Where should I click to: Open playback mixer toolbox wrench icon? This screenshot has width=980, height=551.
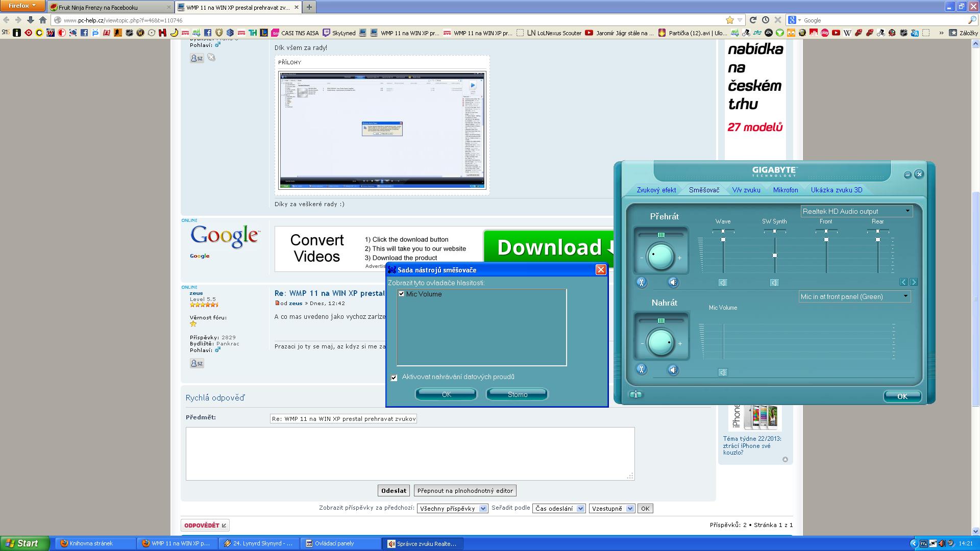(x=642, y=282)
